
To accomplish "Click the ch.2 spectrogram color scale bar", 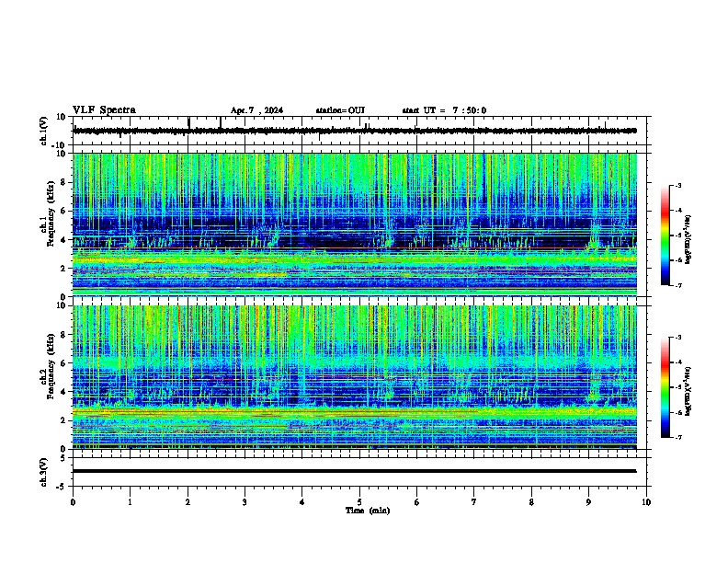I will pyautogui.click(x=665, y=387).
